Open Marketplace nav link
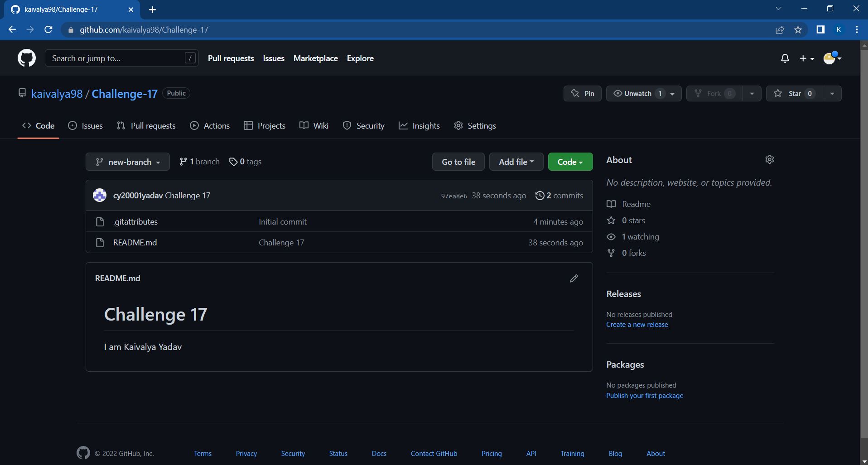Screen dimensions: 868x465 coord(316,58)
